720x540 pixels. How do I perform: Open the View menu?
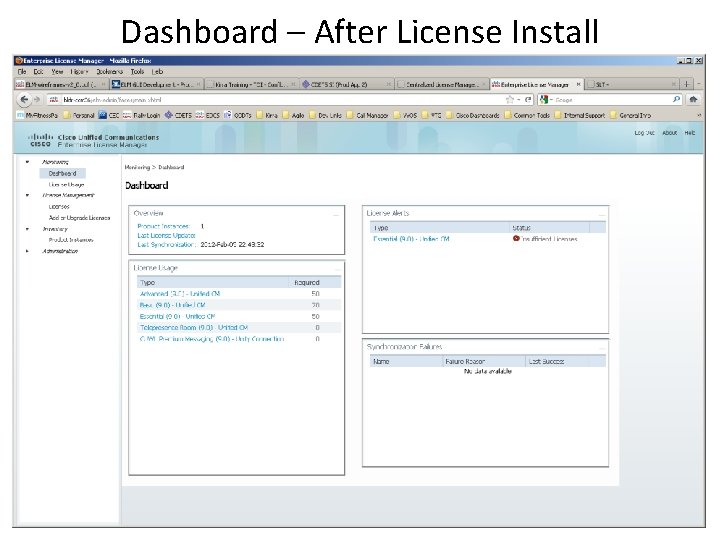[57, 72]
